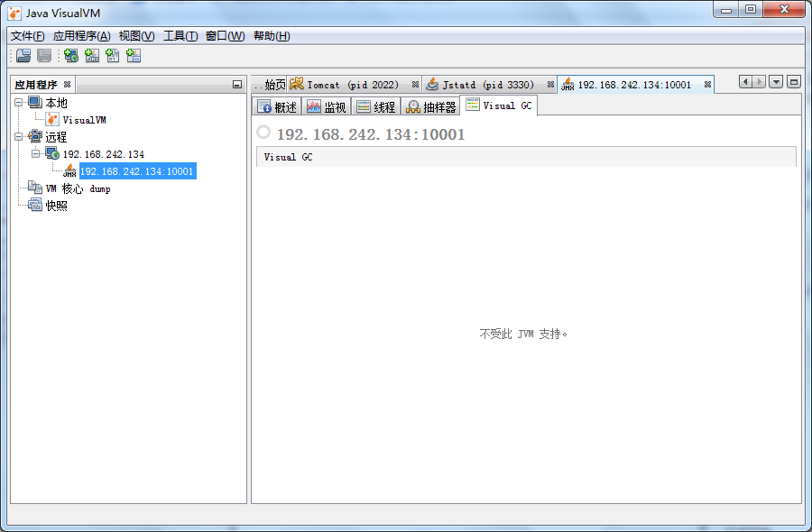The height and width of the screenshot is (532, 812).
Task: Click the Load snapshot toolbar icon
Action: coord(23,55)
